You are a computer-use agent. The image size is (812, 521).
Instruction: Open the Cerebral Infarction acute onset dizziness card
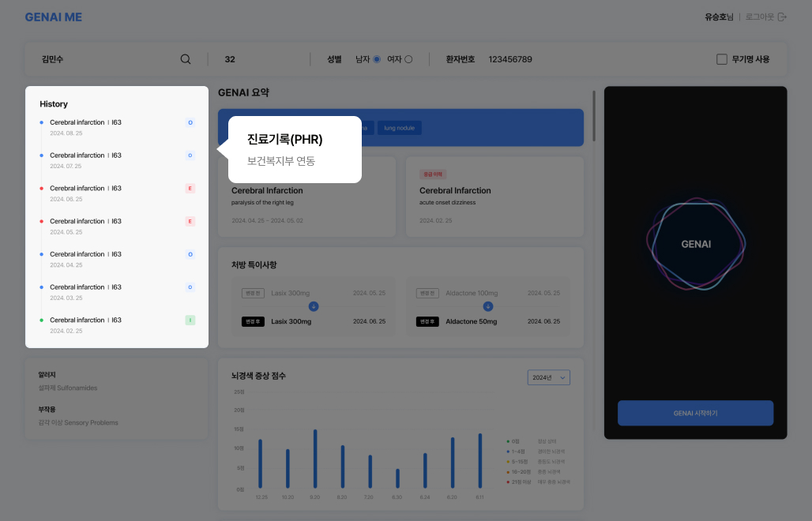(x=494, y=197)
